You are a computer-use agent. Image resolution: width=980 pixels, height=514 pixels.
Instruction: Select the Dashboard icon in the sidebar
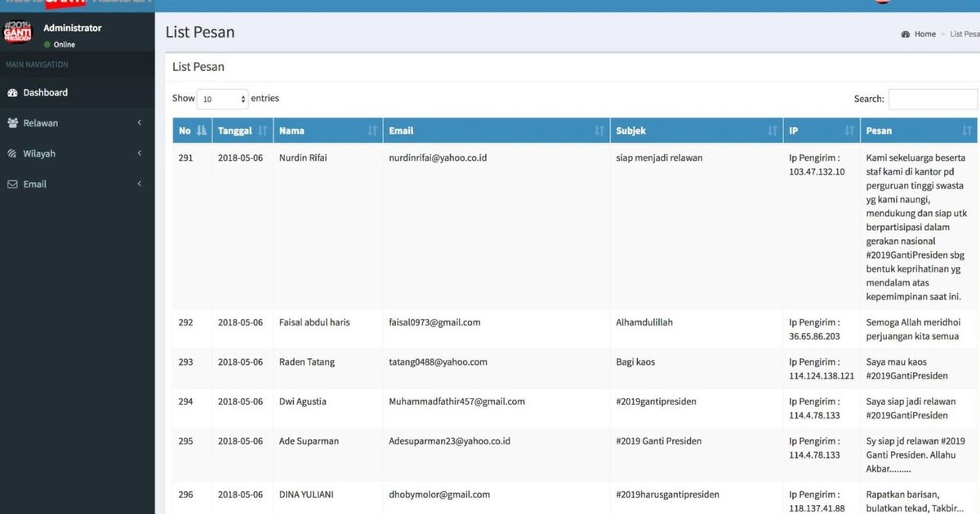[x=12, y=92]
